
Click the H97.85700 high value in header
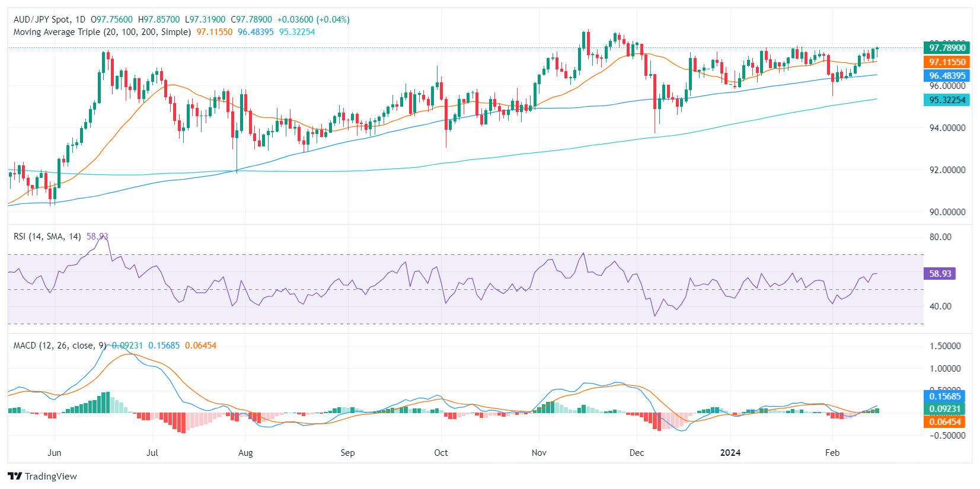(159, 20)
